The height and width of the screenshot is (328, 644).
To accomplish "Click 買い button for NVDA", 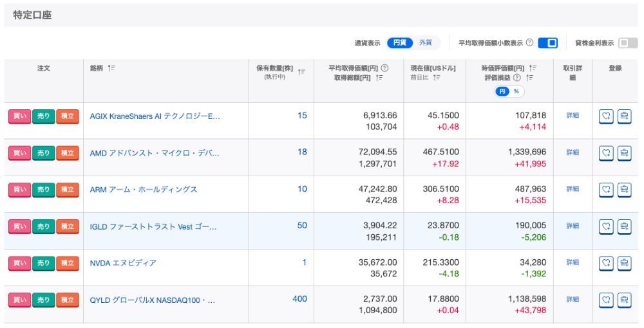I will point(20,263).
